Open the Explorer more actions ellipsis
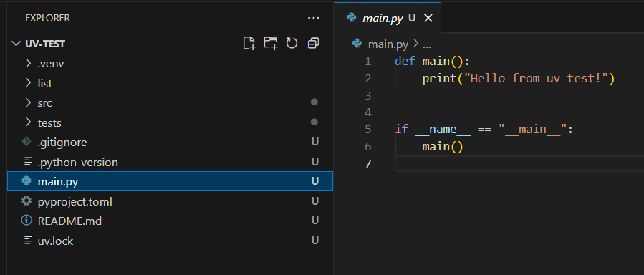 coord(313,18)
